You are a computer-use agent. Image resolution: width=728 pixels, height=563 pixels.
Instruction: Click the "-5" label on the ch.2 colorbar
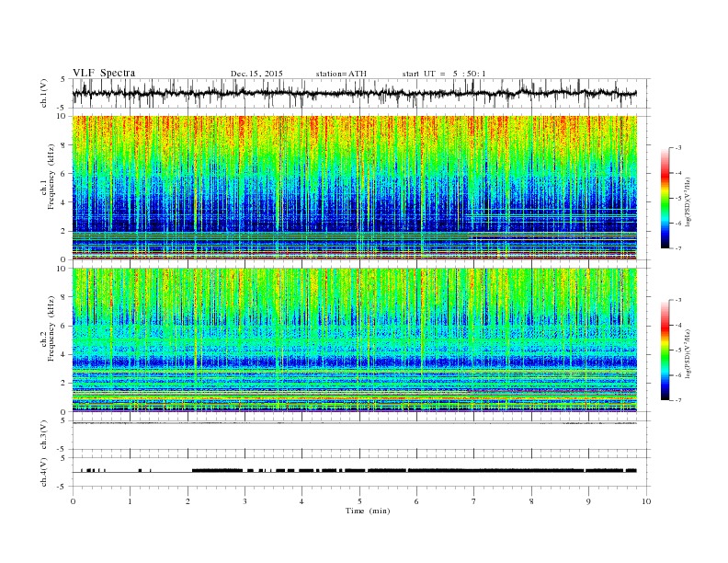678,350
